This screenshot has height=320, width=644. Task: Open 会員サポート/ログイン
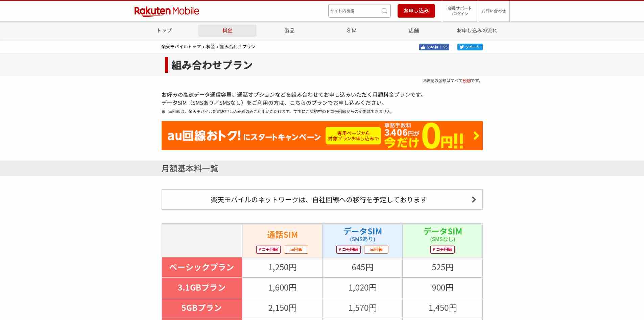pyautogui.click(x=460, y=11)
